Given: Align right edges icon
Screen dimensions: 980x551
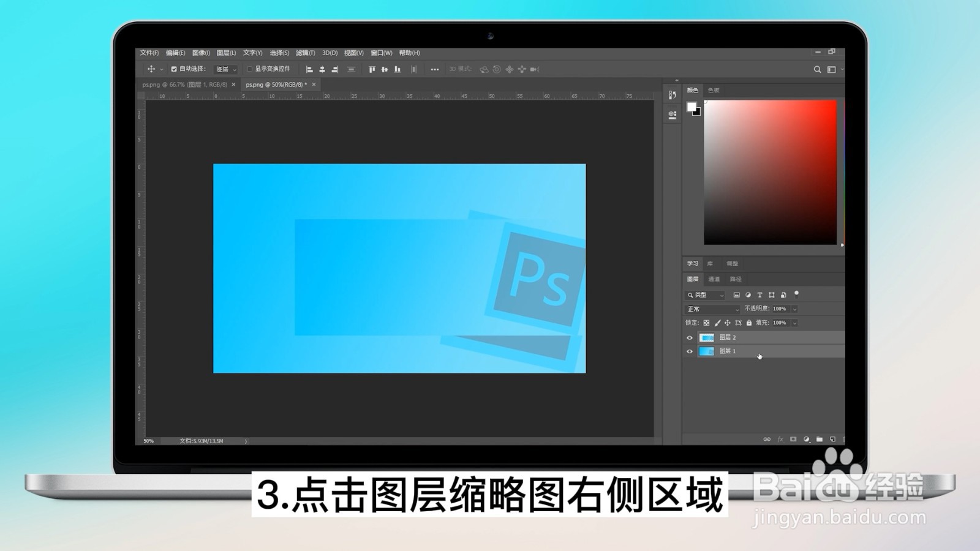Looking at the screenshot, I should point(335,69).
